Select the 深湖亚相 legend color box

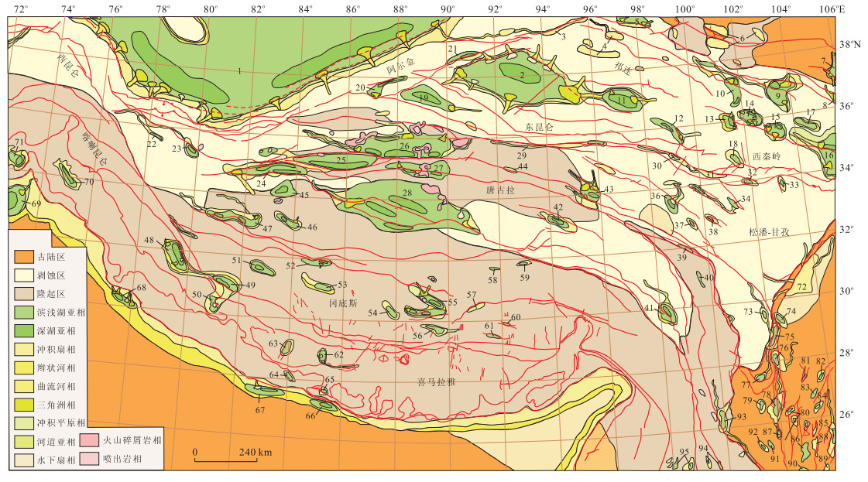[24, 331]
